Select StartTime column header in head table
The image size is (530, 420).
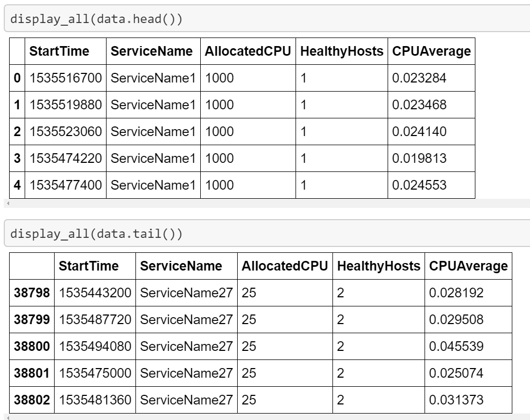59,51
